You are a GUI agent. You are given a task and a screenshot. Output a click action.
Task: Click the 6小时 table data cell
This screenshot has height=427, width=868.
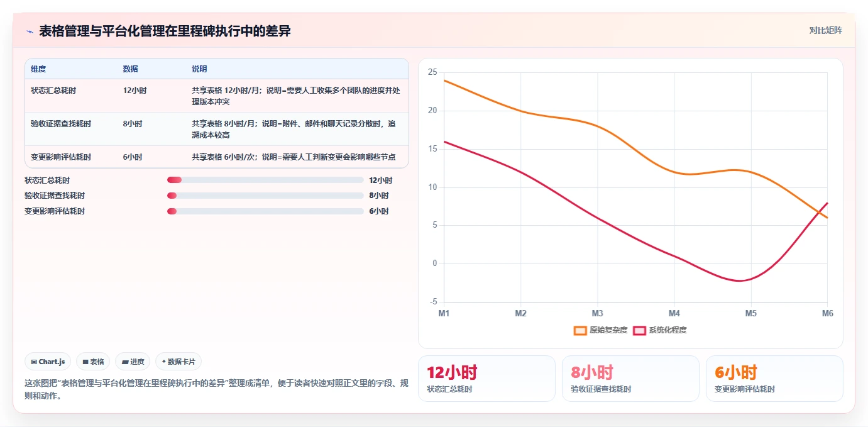point(133,157)
